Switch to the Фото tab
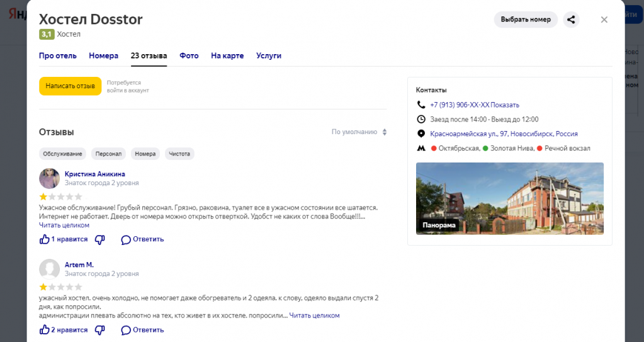Image resolution: width=644 pixels, height=342 pixels. (x=189, y=55)
